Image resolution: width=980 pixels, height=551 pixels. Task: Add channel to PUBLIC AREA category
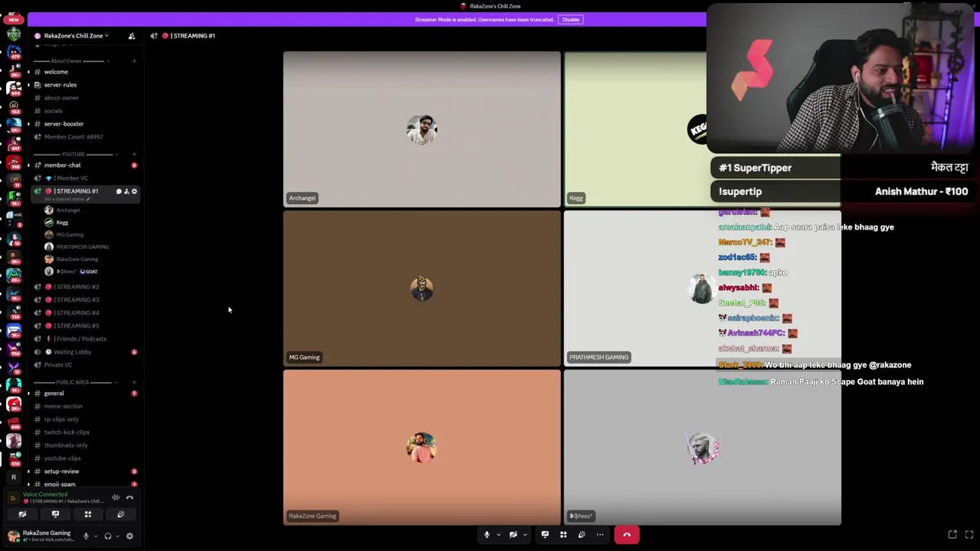pyautogui.click(x=134, y=383)
